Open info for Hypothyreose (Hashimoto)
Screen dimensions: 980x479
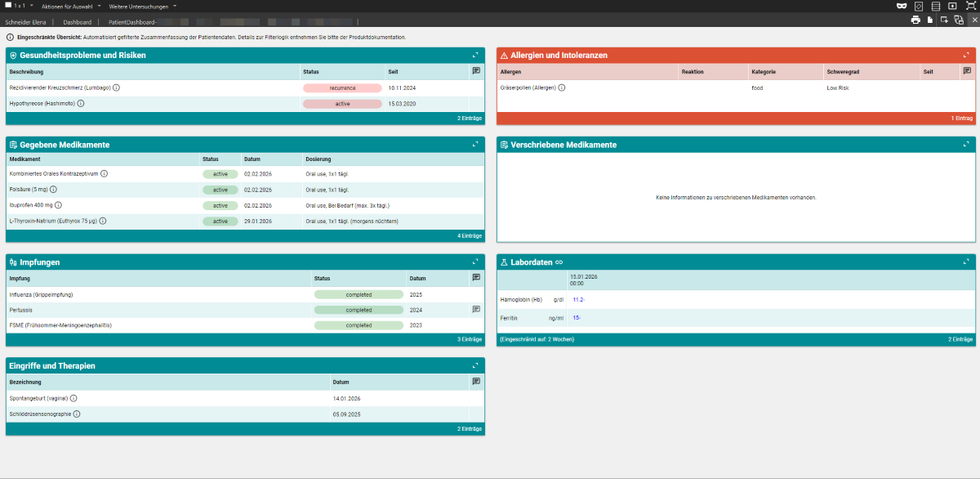[x=81, y=104]
